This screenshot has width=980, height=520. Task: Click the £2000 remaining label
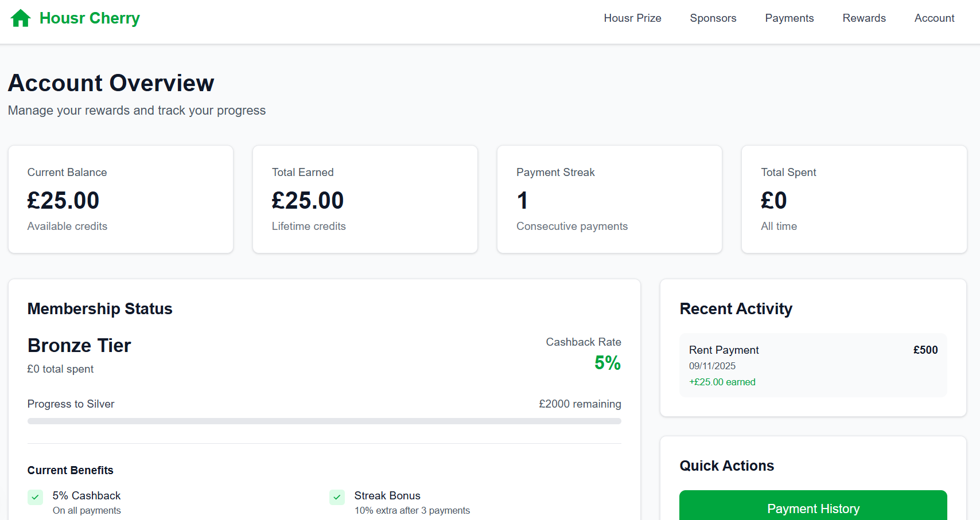click(x=580, y=404)
